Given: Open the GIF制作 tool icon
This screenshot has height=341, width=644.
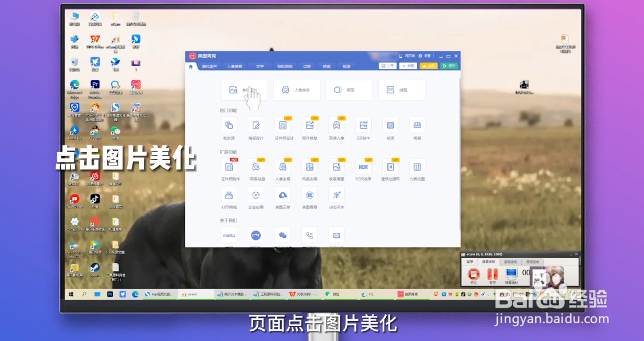Looking at the screenshot, I should (363, 125).
